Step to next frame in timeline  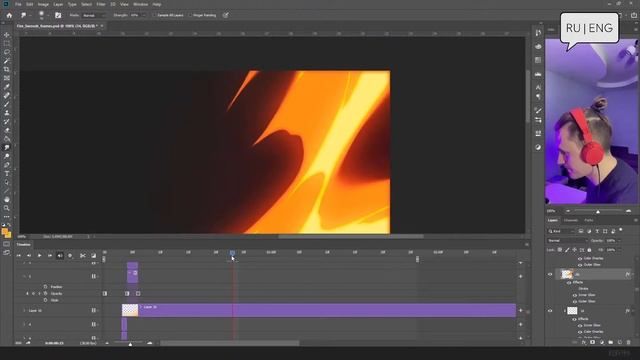tap(50, 256)
